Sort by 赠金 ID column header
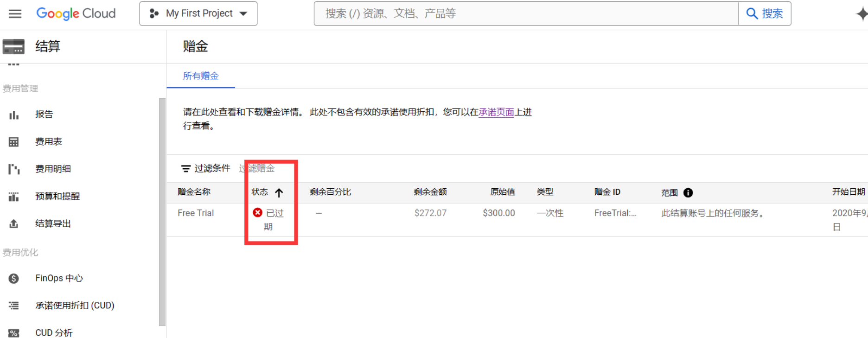This screenshot has height=338, width=868. tap(607, 192)
